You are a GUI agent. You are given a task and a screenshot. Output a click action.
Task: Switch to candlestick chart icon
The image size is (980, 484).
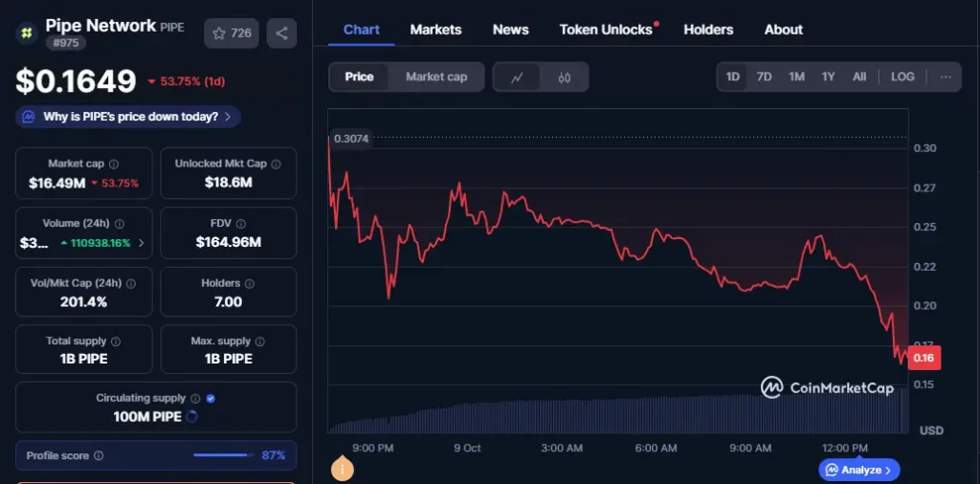click(x=565, y=77)
